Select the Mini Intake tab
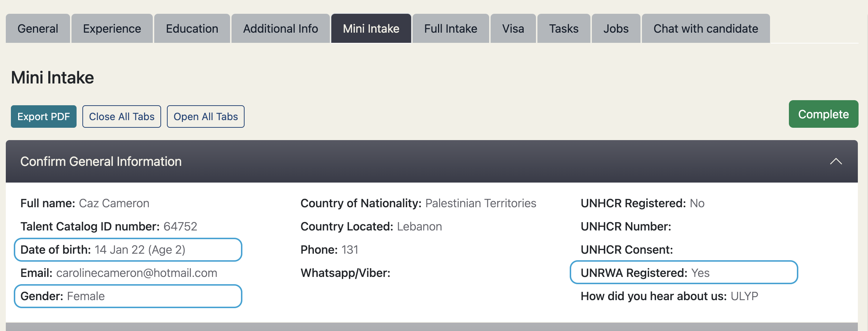This screenshot has width=868, height=331. coord(371,29)
